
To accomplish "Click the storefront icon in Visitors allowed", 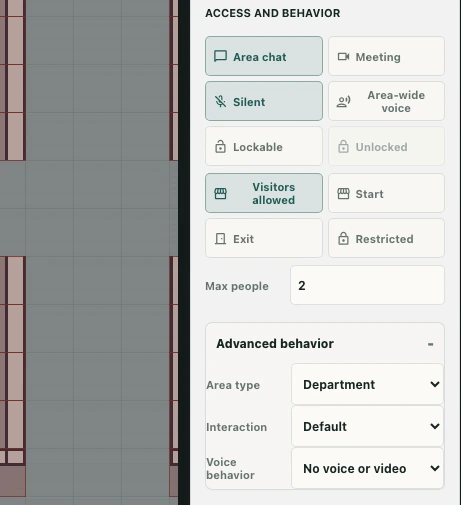I will point(220,193).
